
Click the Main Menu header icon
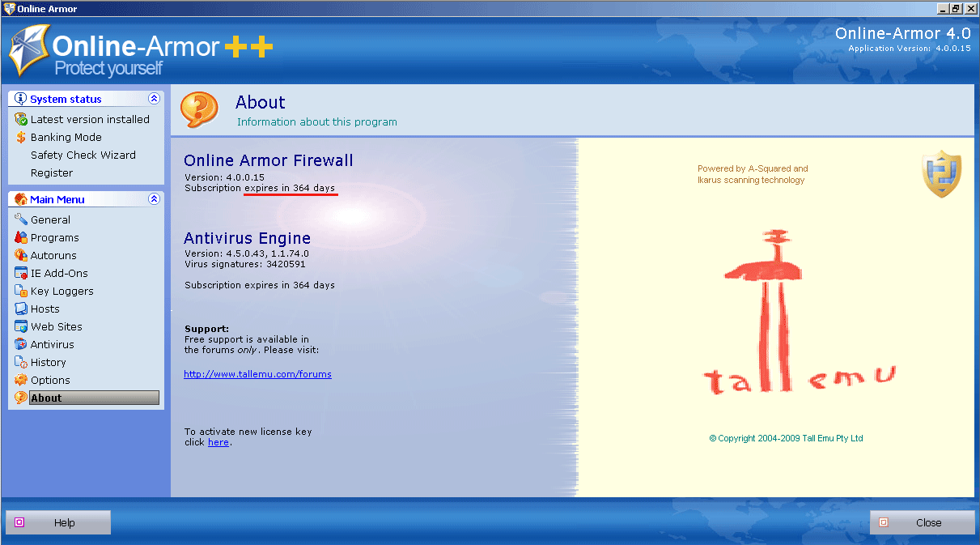(x=21, y=199)
